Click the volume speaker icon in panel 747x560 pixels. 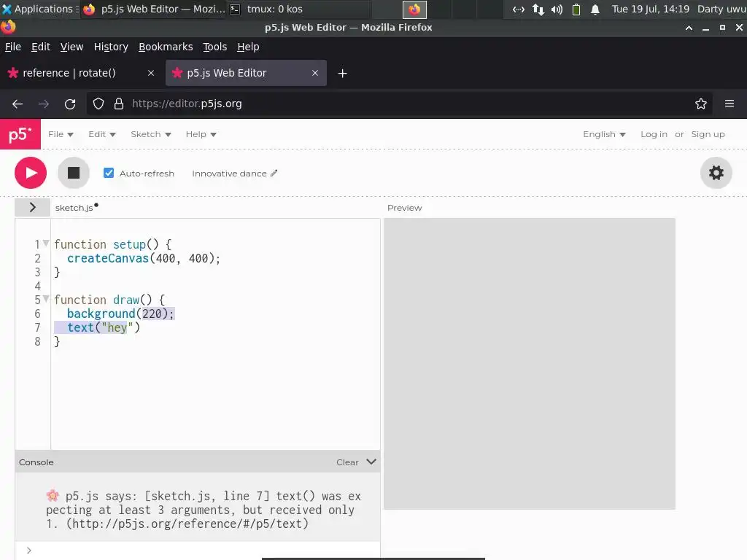(557, 9)
